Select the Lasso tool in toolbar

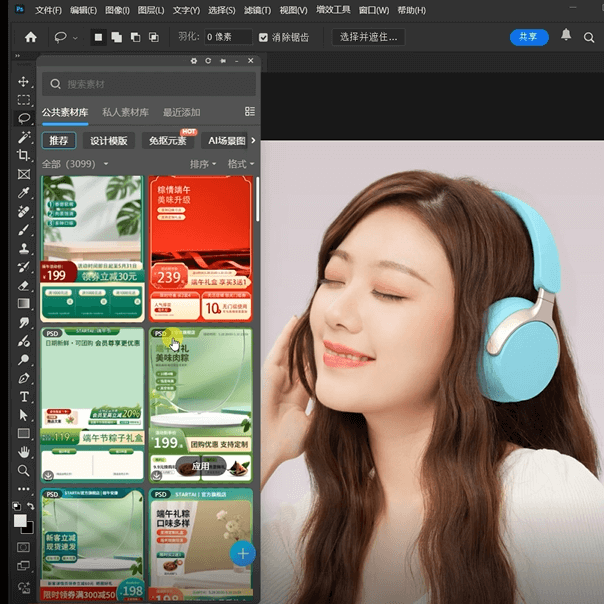24,118
